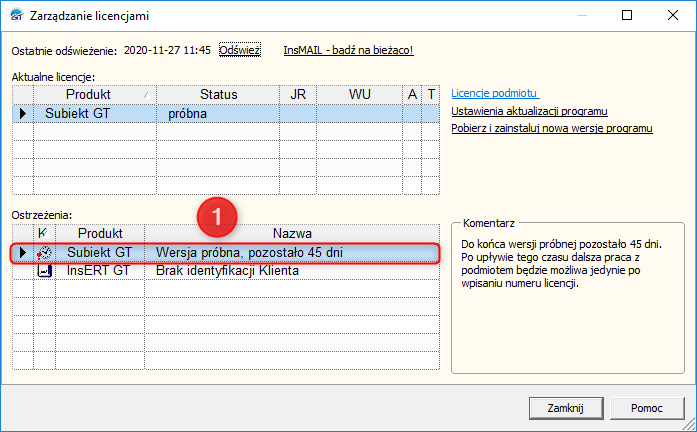Click the T column header
The image size is (697, 432).
coord(431,95)
